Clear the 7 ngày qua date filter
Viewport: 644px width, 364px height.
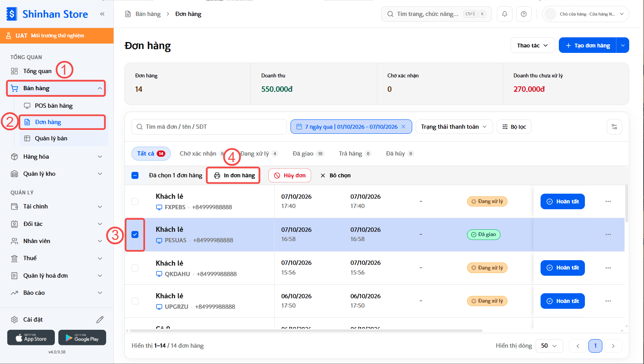point(404,127)
